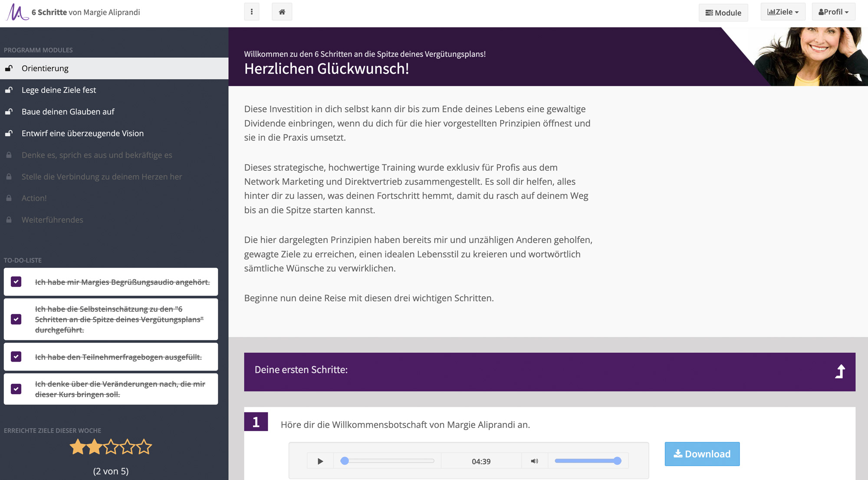Click the audio progress slider

[388, 461]
